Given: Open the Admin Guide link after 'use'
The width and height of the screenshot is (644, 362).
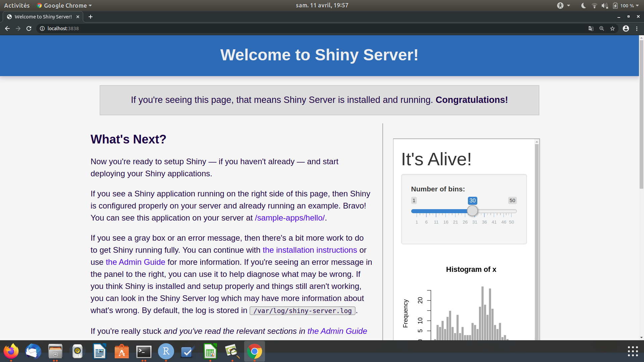Looking at the screenshot, I should pos(136,262).
